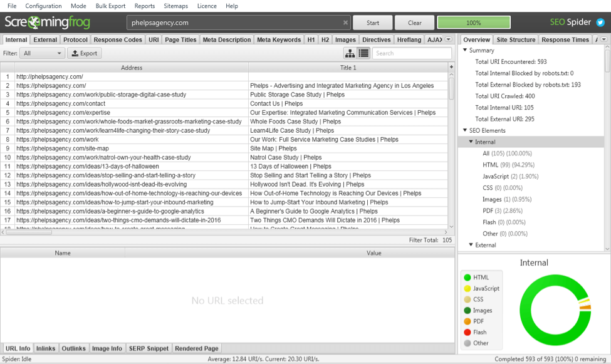611x364 pixels.
Task: Open the SERP Snippet bottom tab
Action: (x=149, y=348)
